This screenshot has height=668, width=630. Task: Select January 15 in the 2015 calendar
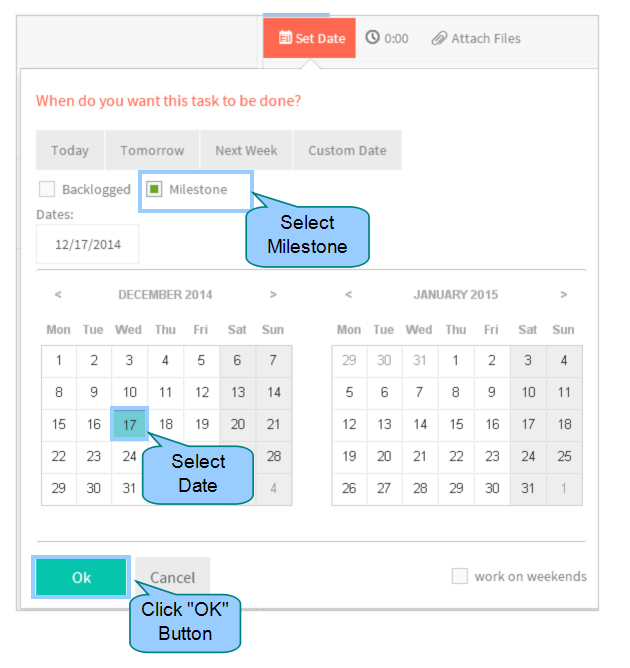[x=456, y=424]
